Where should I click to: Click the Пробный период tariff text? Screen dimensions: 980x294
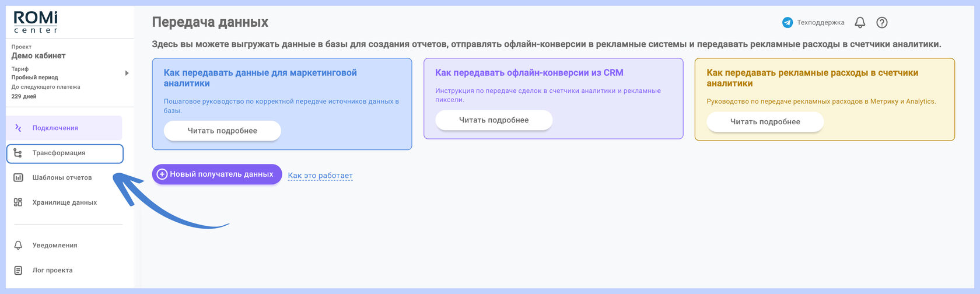tap(35, 77)
